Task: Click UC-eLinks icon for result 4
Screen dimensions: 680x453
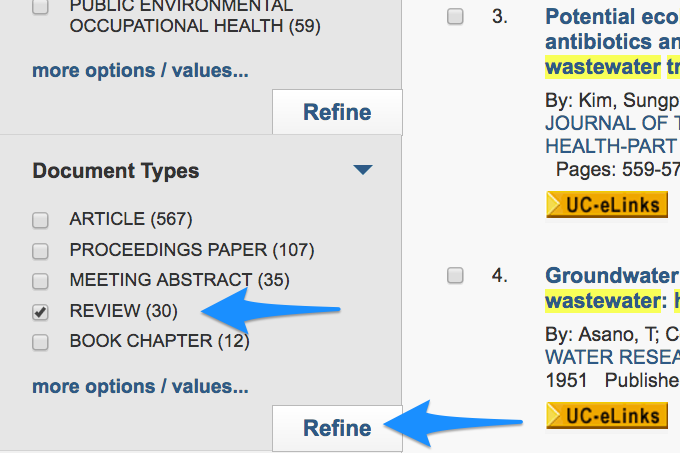Action: [607, 415]
